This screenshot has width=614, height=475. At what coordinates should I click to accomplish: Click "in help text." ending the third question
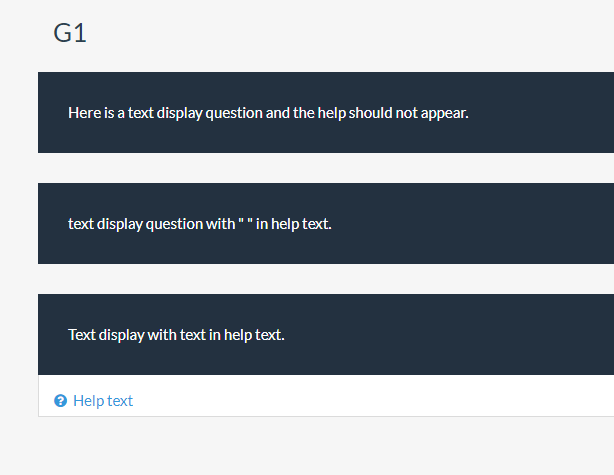coord(247,334)
